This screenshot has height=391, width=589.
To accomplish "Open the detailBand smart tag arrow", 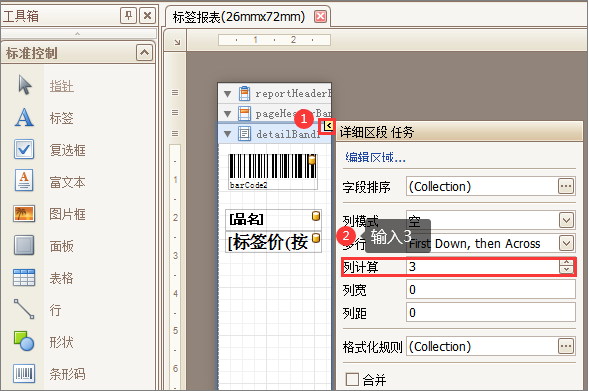I will tap(328, 126).
